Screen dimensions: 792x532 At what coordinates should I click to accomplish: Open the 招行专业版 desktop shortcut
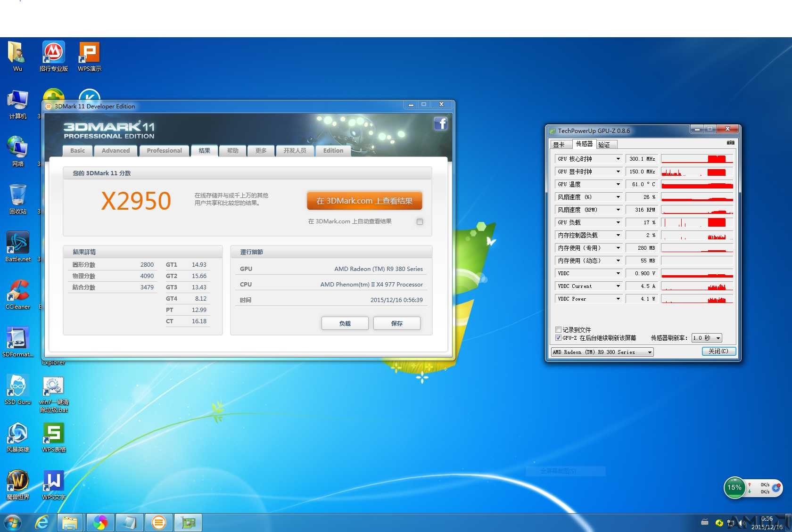(53, 57)
